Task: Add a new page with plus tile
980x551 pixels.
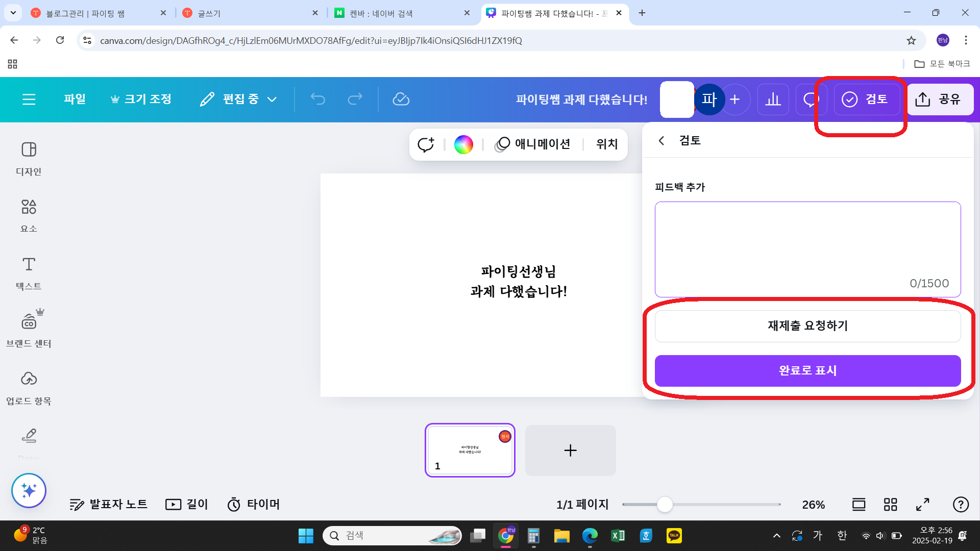Action: coord(570,450)
